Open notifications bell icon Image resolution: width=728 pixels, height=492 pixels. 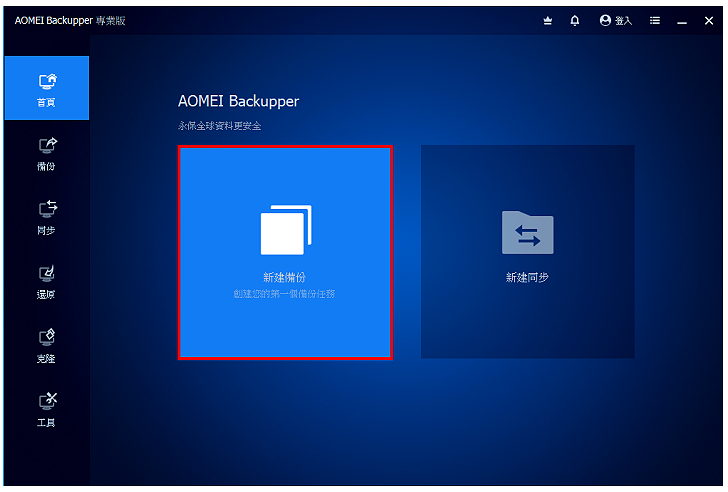tap(575, 21)
